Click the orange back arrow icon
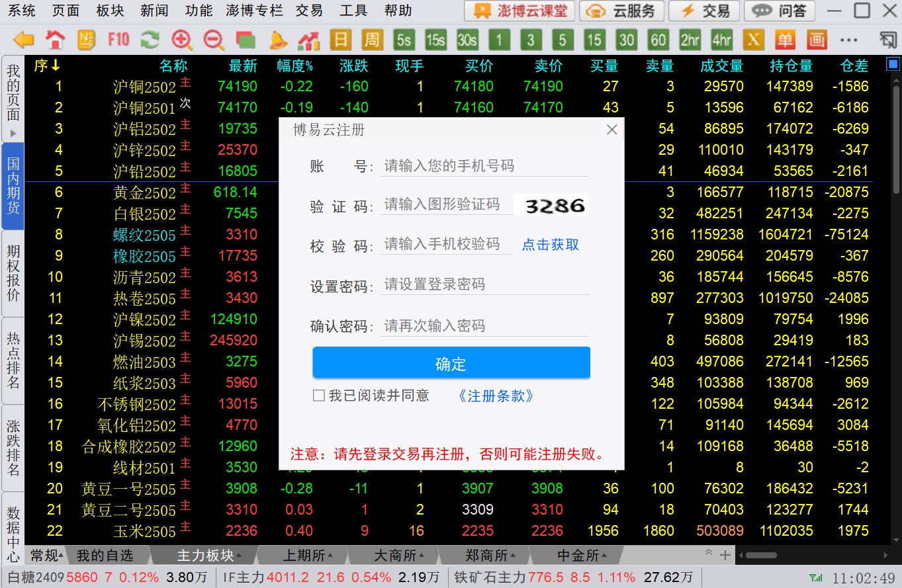The image size is (902, 588). click(24, 40)
